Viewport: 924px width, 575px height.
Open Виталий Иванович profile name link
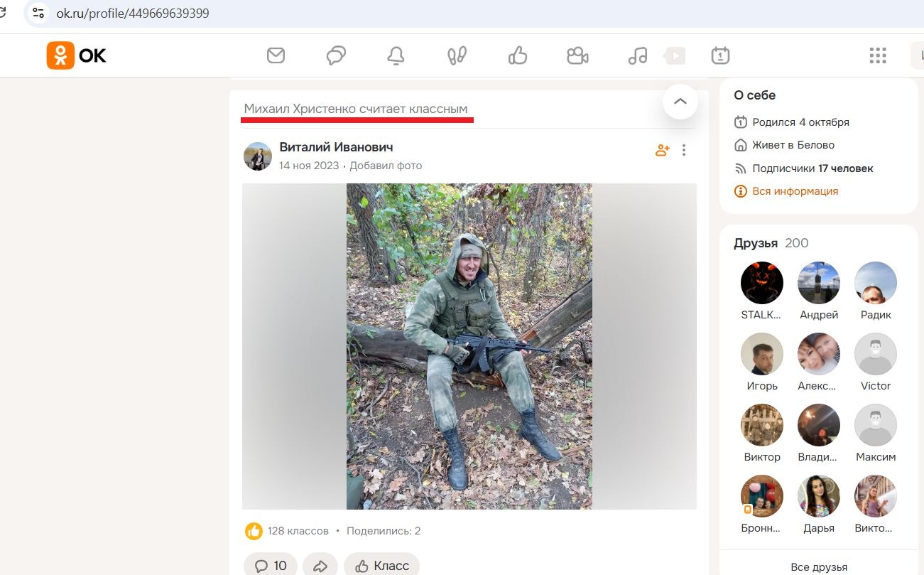(x=336, y=147)
